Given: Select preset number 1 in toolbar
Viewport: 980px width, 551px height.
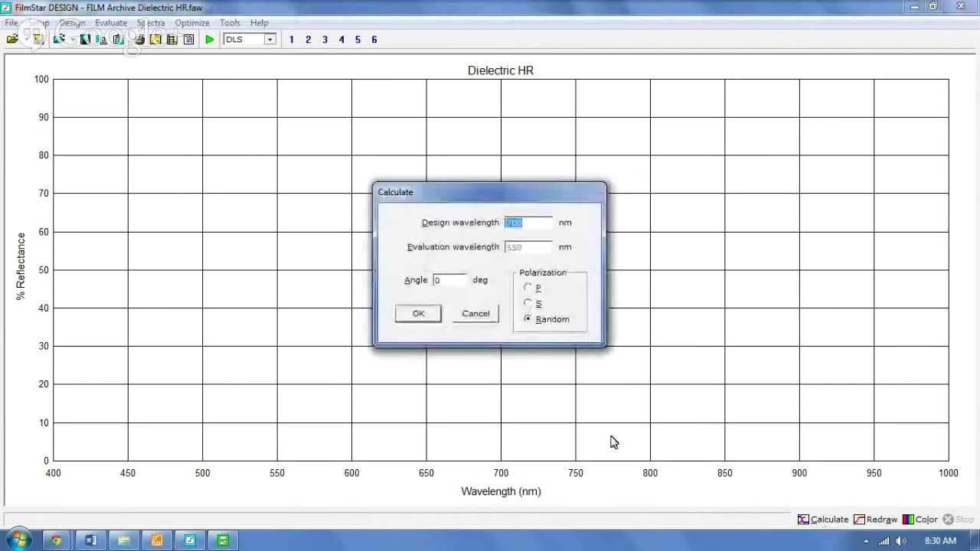Looking at the screenshot, I should coord(291,39).
